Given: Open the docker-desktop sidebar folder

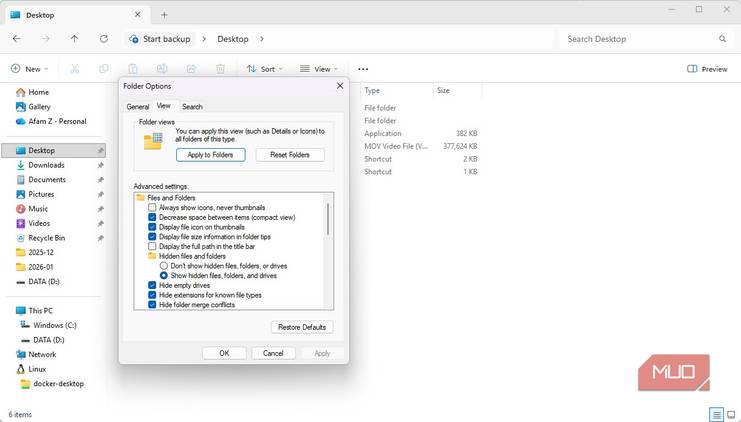Looking at the screenshot, I should (x=52, y=384).
